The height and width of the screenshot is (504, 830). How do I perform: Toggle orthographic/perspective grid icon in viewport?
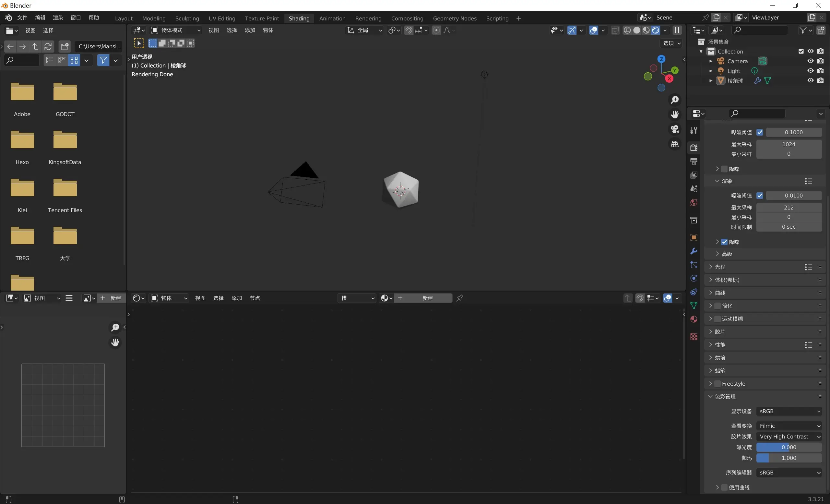[674, 144]
